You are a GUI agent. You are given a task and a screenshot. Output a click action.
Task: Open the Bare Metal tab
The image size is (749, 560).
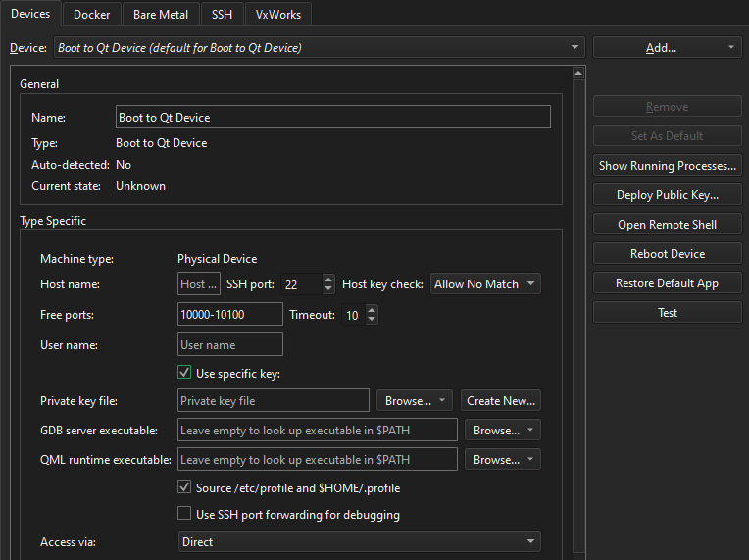click(x=161, y=15)
